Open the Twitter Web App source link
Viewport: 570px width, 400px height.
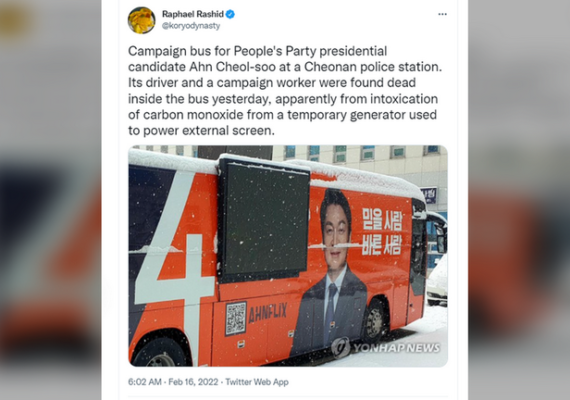click(x=257, y=382)
